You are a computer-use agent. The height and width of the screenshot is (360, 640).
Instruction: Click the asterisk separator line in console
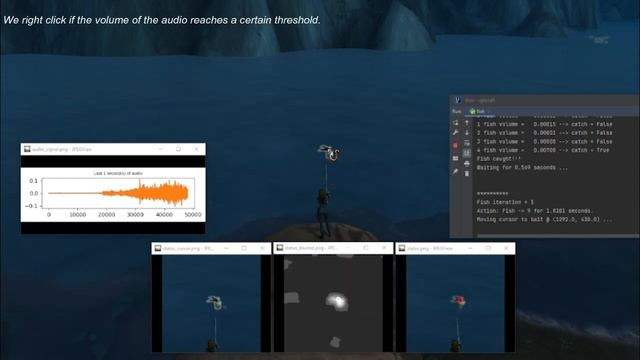coord(492,193)
